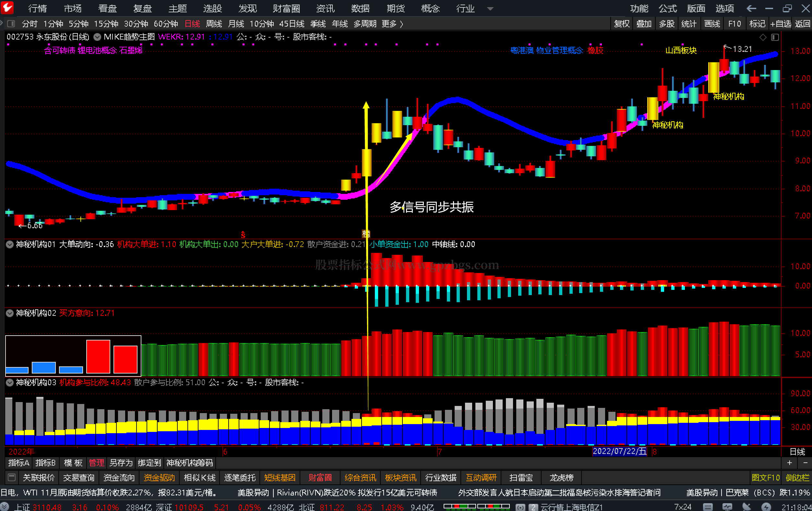Expand the 神秘机构03 indicator dropdown

click(10, 383)
